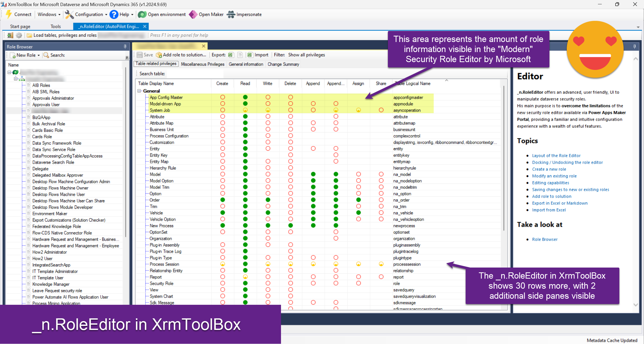Switch to the Tools tab

click(56, 26)
